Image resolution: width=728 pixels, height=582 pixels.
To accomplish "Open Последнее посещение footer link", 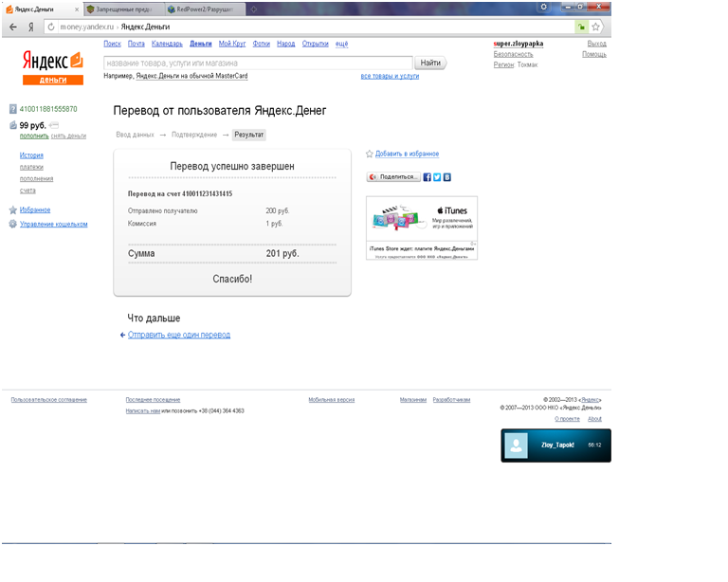I will point(153,400).
